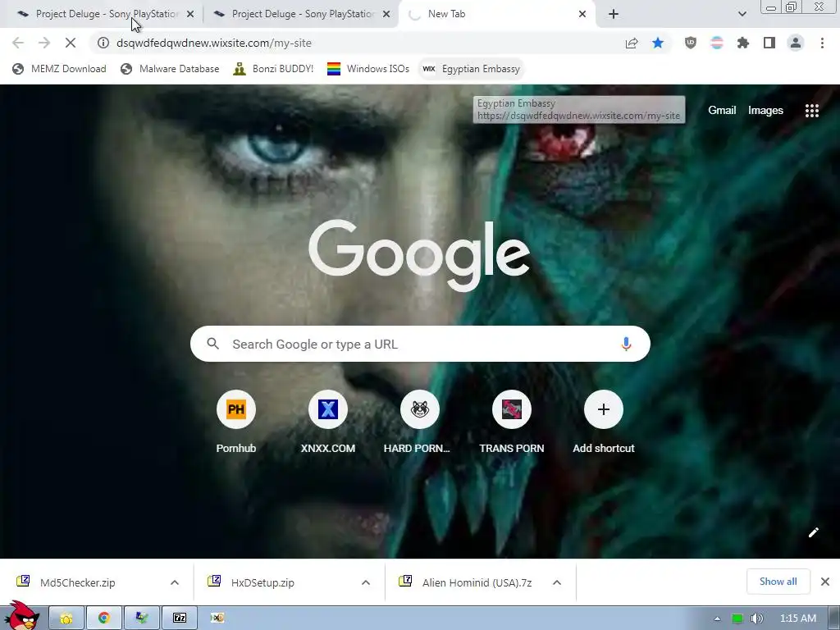The height and width of the screenshot is (630, 840).
Task: Click the green network tray icon
Action: pyautogui.click(x=737, y=619)
